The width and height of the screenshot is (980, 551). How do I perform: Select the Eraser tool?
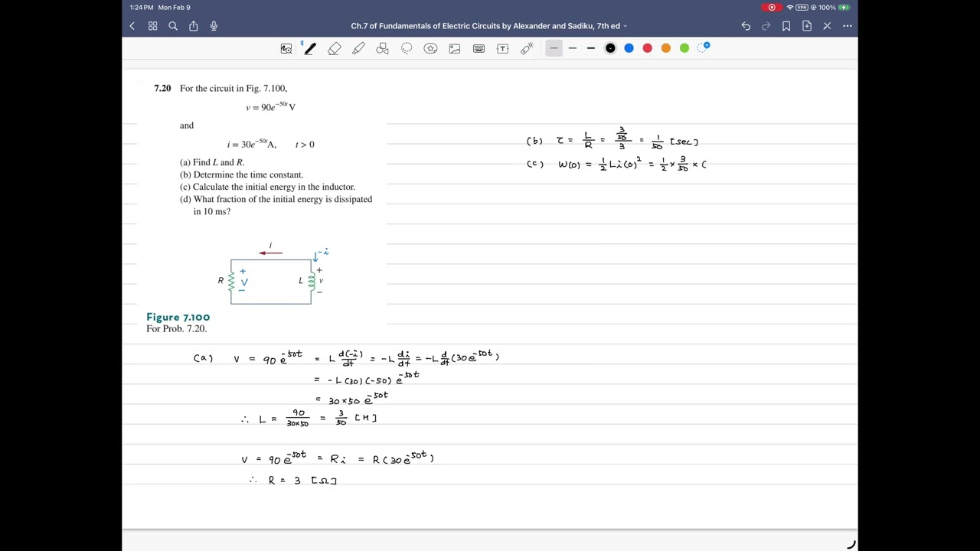[x=335, y=48]
